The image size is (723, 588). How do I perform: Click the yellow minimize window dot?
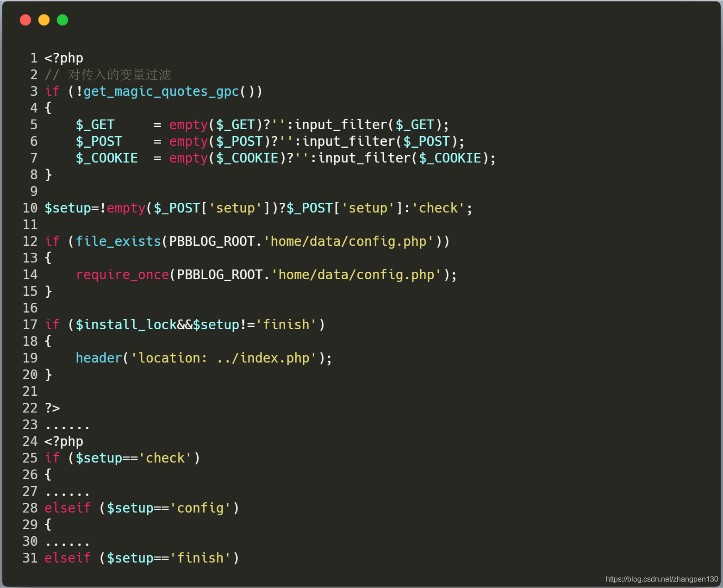44,20
